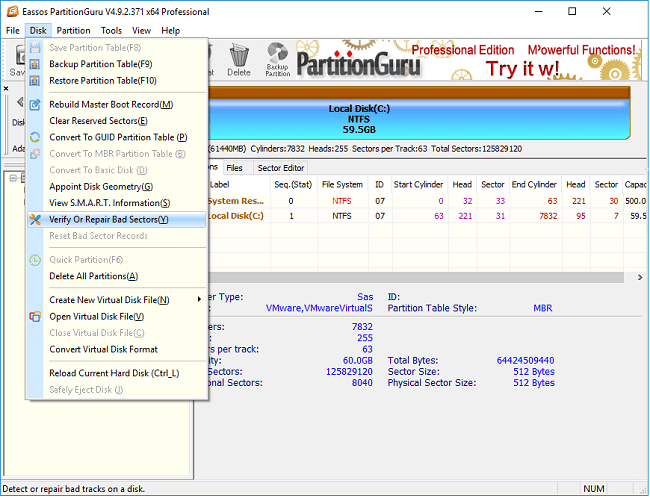Viewport: 650px width, 498px height.
Task: Open the Tools menu
Action: [x=111, y=31]
